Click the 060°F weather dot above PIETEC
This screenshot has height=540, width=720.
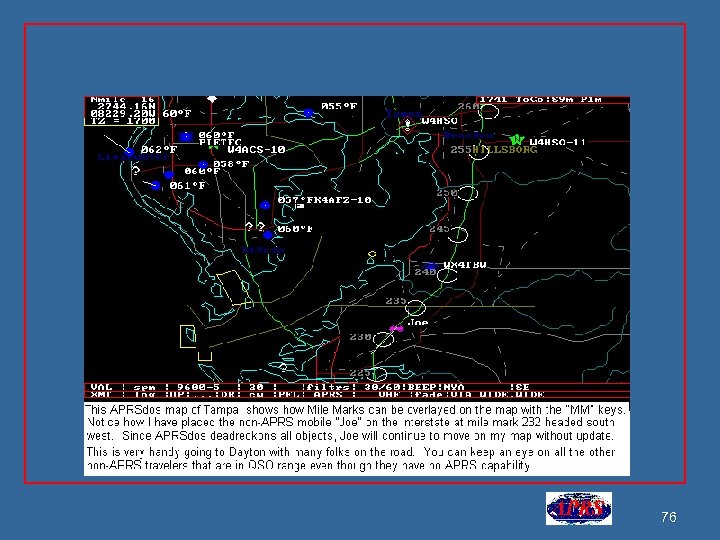tap(186, 136)
